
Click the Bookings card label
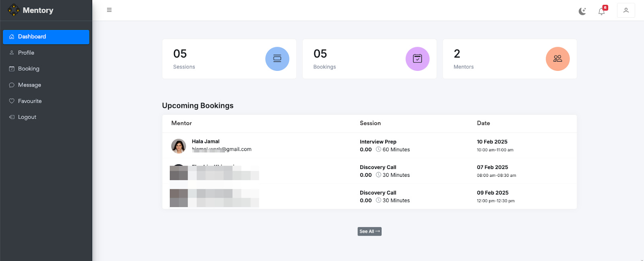pyautogui.click(x=324, y=67)
